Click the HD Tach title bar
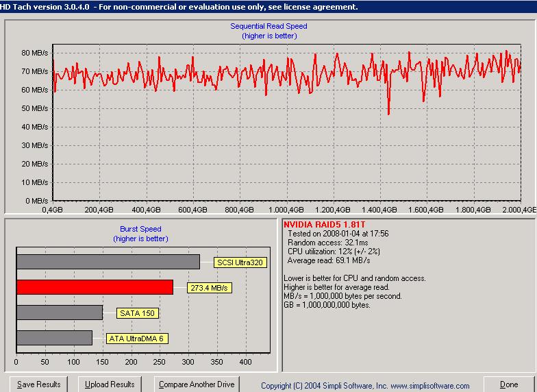Viewport: 537px width, 392px height. click(268, 7)
